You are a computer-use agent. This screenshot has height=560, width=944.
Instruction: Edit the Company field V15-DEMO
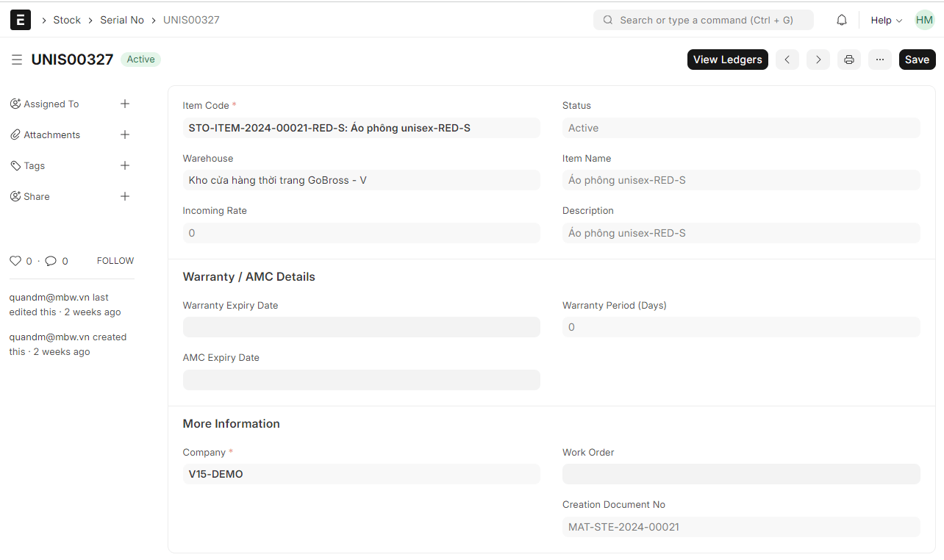361,474
